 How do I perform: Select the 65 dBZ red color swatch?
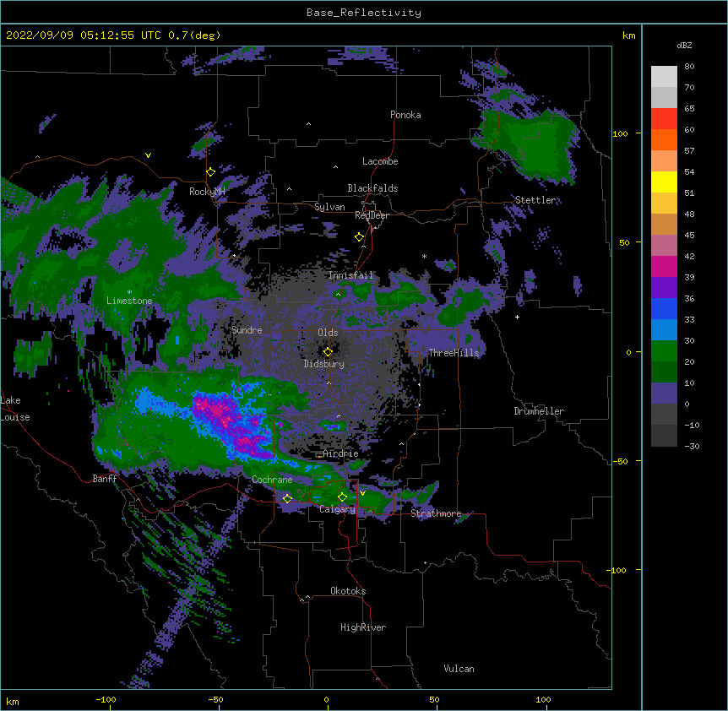[x=664, y=119]
